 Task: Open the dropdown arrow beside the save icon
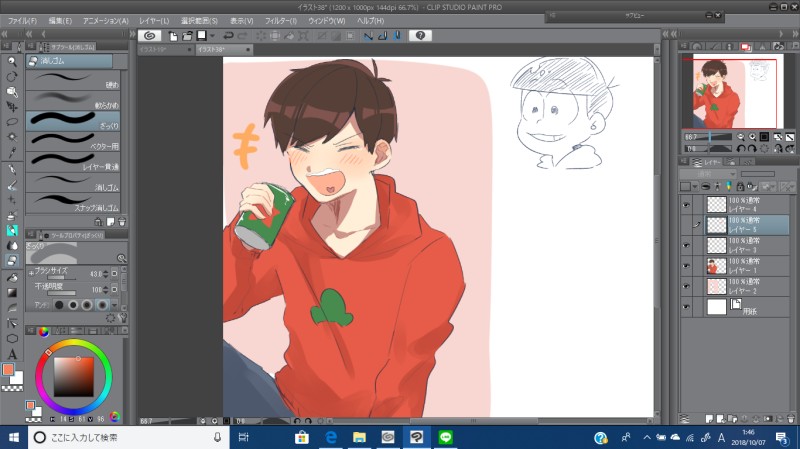point(212,36)
